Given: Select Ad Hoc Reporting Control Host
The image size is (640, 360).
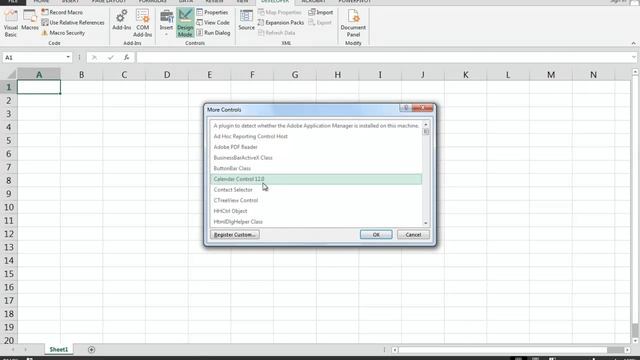Looking at the screenshot, I should (x=316, y=136).
